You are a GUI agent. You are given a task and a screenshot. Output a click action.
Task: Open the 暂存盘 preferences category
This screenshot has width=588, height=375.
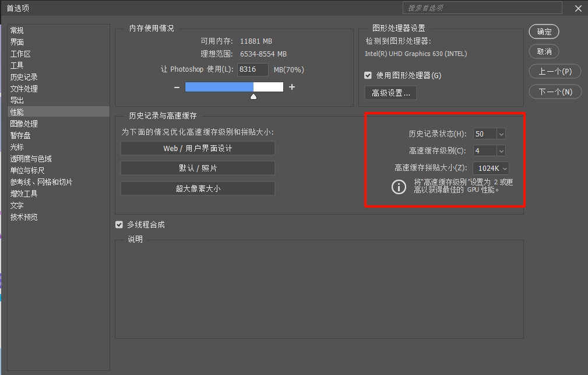[20, 135]
